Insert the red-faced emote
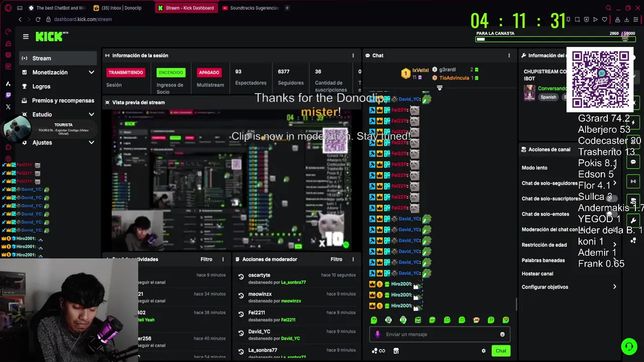This screenshot has width=644, height=362. point(476,320)
